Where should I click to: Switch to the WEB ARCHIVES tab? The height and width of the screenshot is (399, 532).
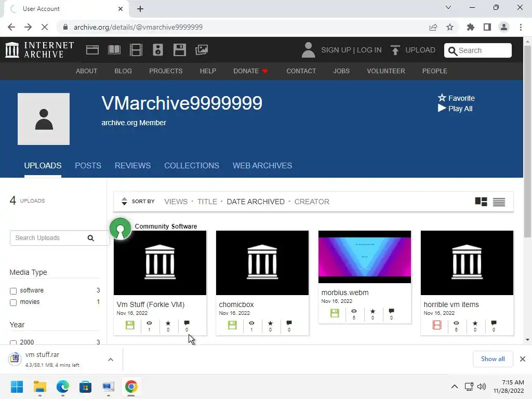click(262, 166)
